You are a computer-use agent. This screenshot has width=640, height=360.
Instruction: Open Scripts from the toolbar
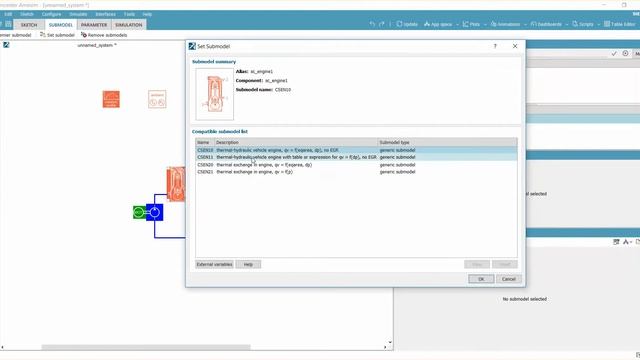tap(583, 24)
